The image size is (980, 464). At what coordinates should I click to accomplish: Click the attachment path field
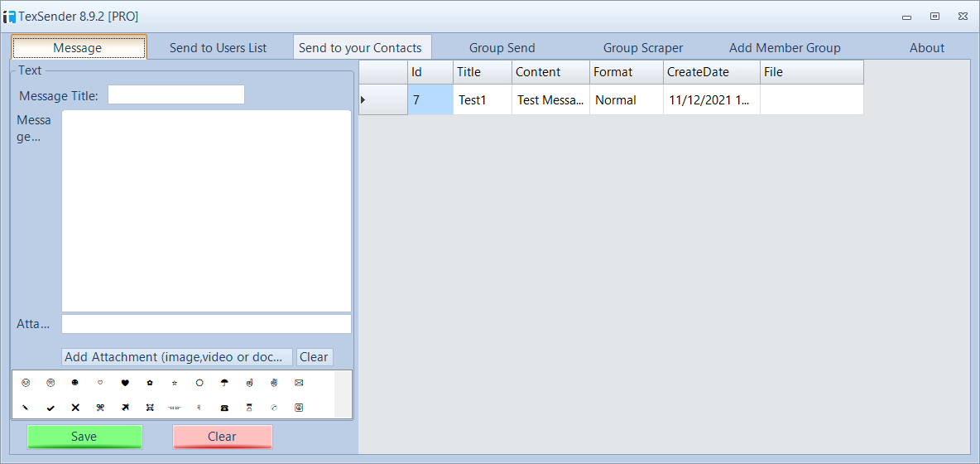point(206,324)
